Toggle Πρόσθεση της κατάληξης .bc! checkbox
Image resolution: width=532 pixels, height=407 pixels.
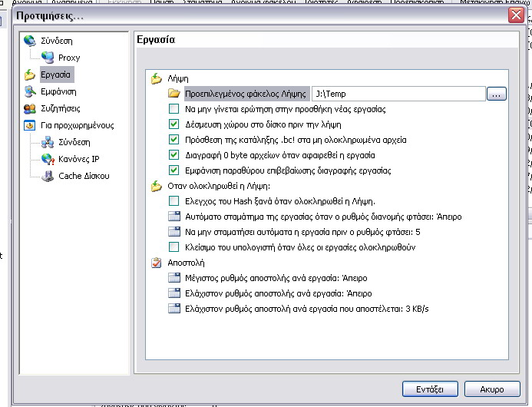pos(173,140)
